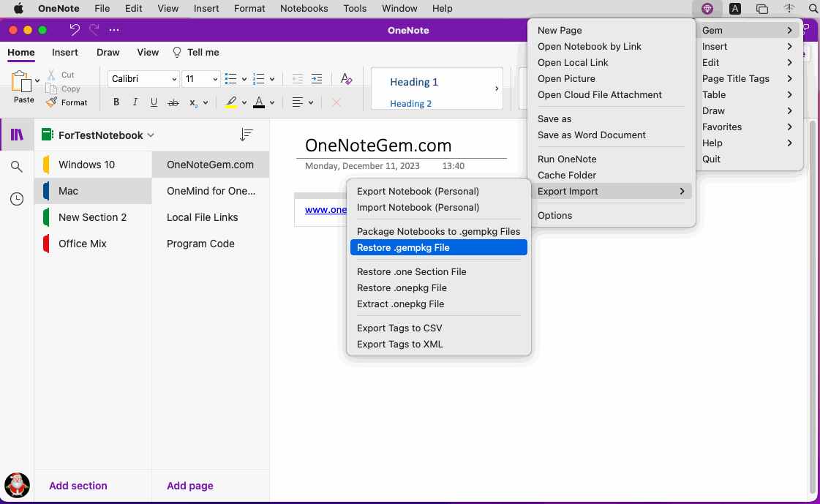Apply black font color
The height and width of the screenshot is (504, 820).
(x=259, y=102)
